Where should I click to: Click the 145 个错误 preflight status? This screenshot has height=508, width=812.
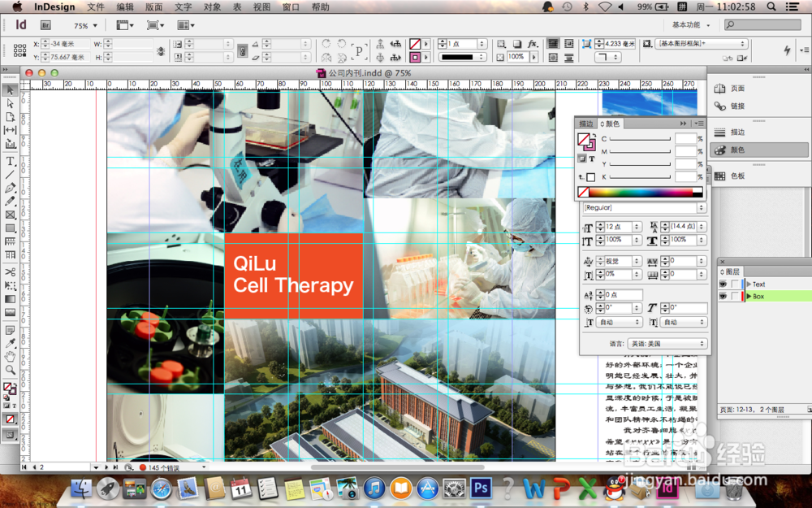(x=160, y=467)
